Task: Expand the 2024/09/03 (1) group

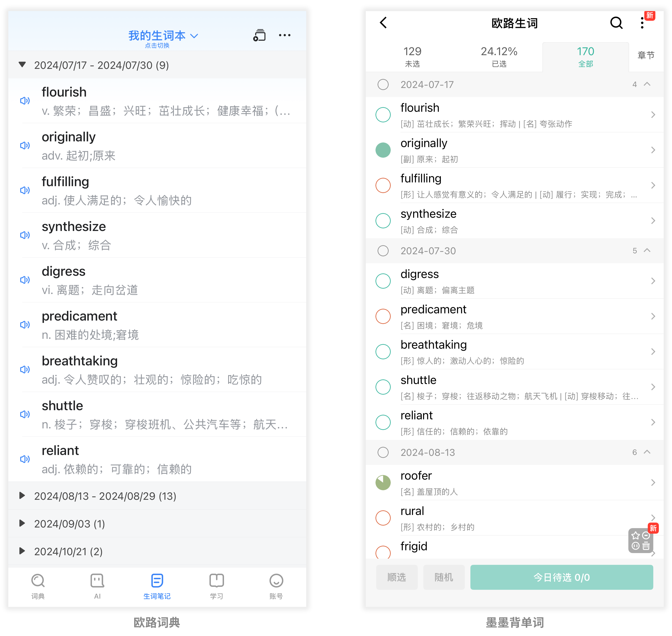Action: click(22, 524)
